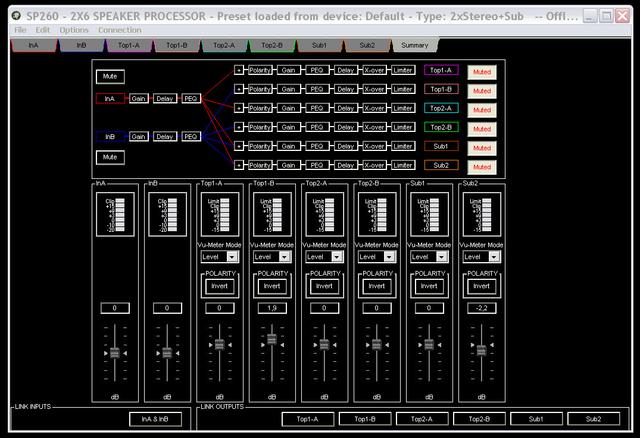The image size is (640, 438).
Task: Click the plus mixer node for Top1-B
Action: click(238, 89)
